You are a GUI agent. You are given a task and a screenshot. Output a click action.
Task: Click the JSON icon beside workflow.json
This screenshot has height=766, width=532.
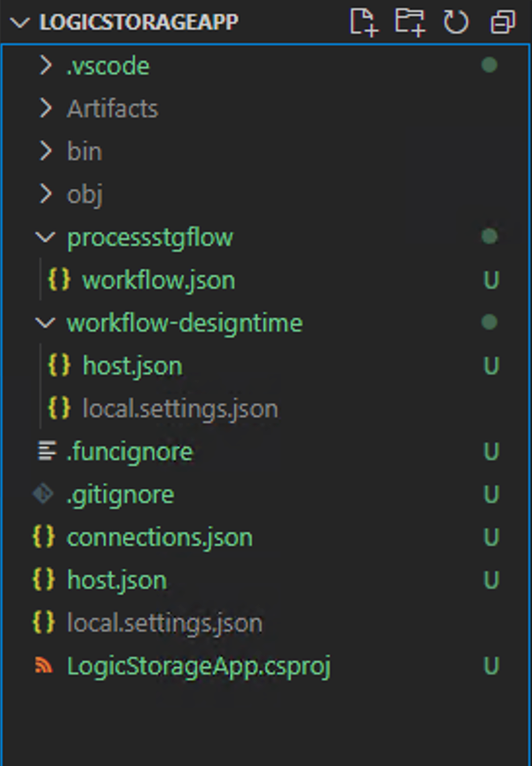click(59, 280)
